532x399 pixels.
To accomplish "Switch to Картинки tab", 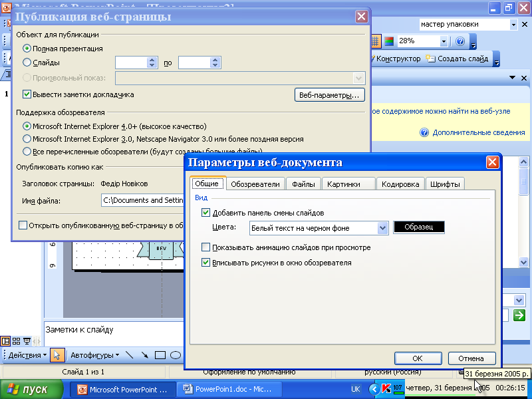I will [348, 184].
